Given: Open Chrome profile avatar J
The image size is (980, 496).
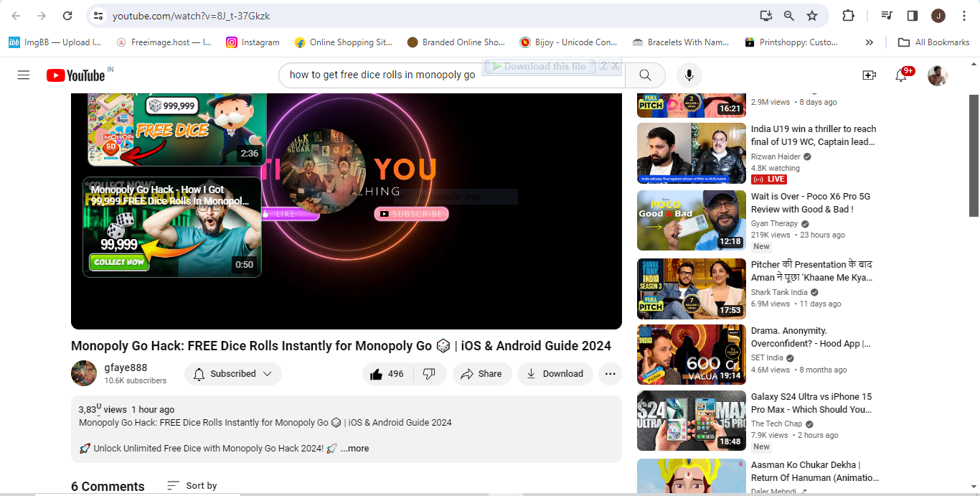Looking at the screenshot, I should [938, 15].
